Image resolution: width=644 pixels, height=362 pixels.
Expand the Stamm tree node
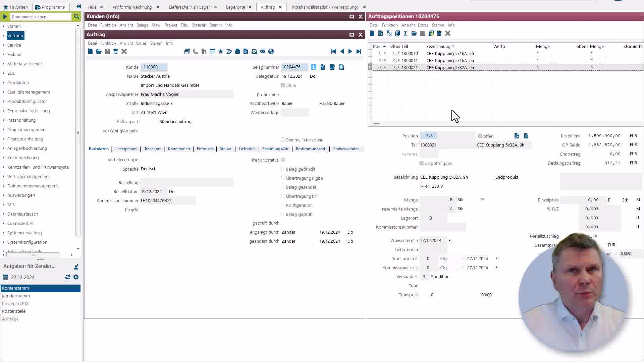point(3,26)
